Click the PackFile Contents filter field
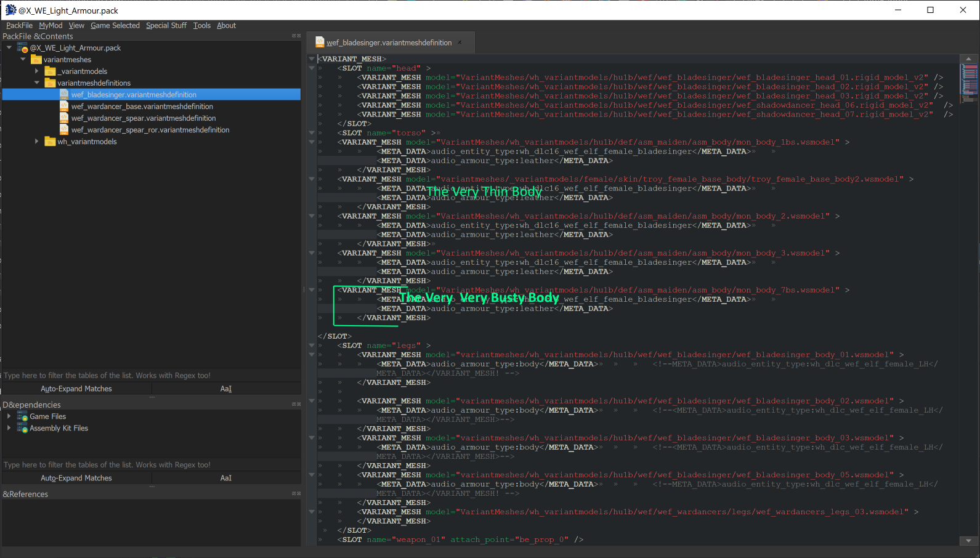This screenshot has height=558, width=980. pos(152,375)
